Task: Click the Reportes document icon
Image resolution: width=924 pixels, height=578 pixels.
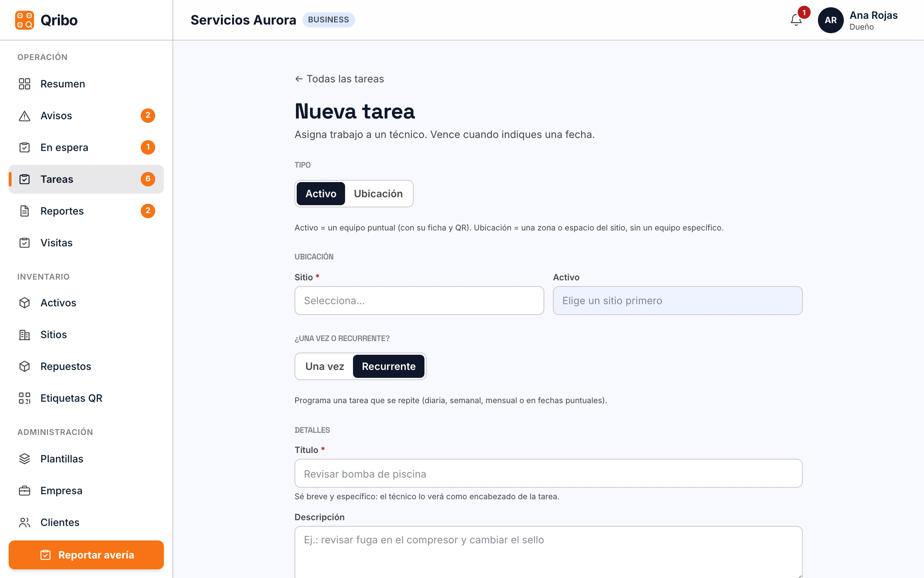Action: (x=25, y=211)
